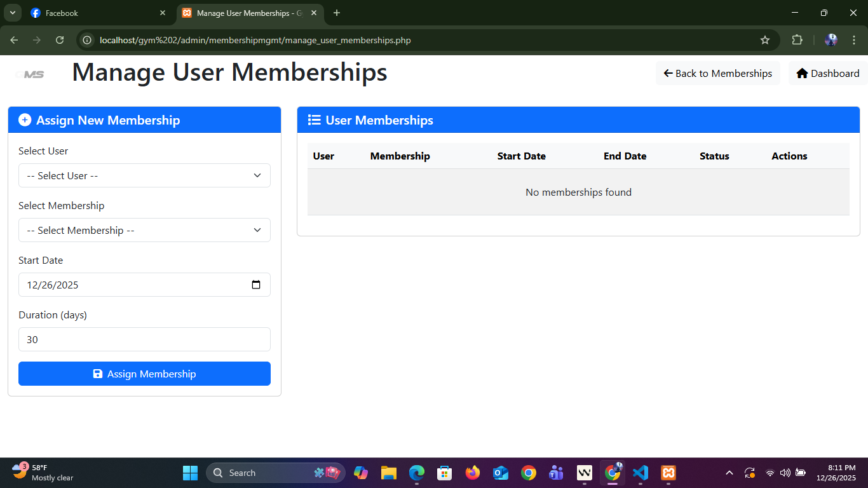The width and height of the screenshot is (868, 488).
Task: Reload the page
Action: coord(60,40)
